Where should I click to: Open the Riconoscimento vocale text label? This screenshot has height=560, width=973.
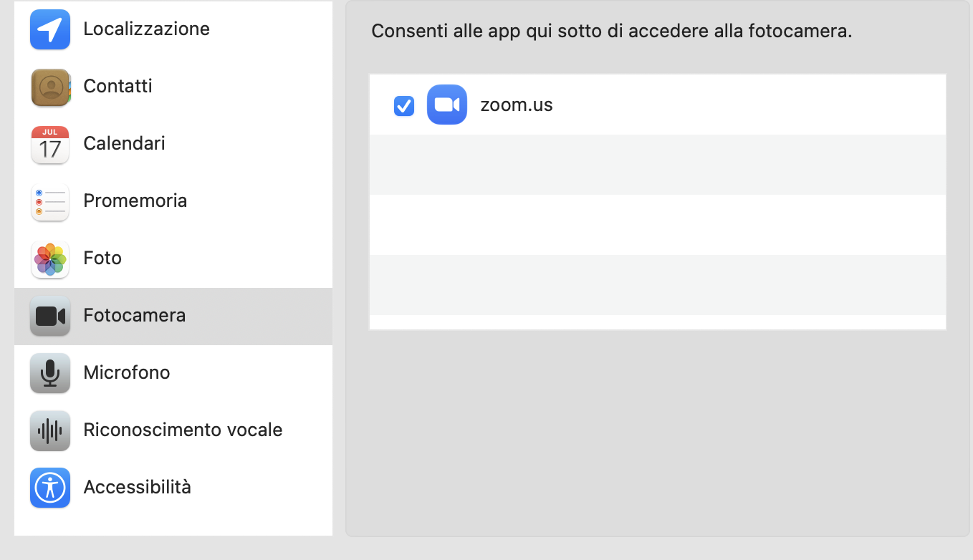[x=183, y=430]
